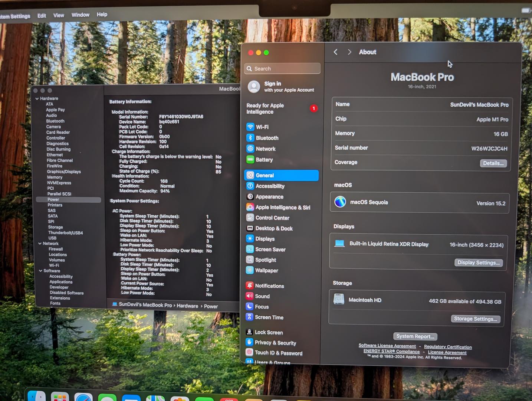Click the back arrow beside About
Viewport: 532px width, 401px height.
tap(335, 52)
